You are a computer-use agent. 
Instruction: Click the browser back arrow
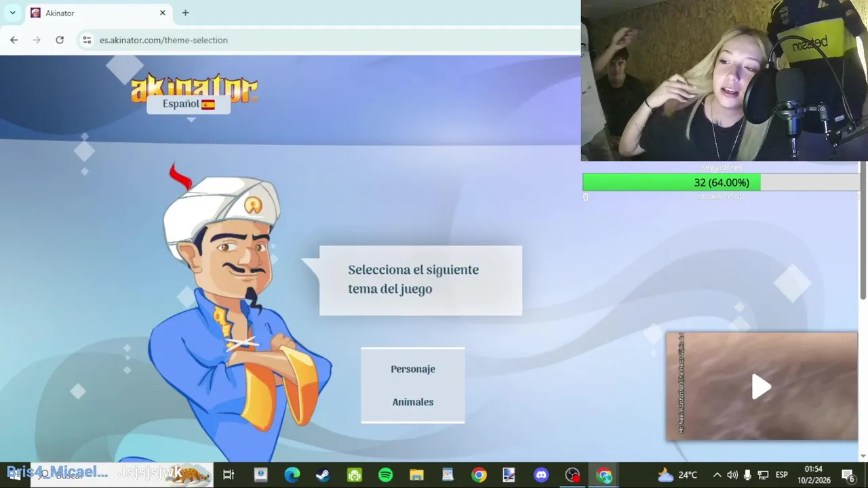14,40
